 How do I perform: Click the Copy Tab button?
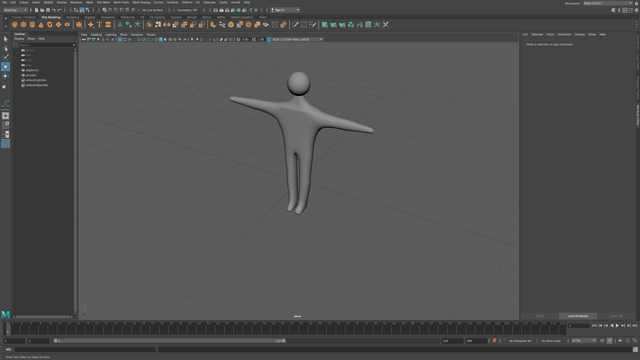[616, 316]
